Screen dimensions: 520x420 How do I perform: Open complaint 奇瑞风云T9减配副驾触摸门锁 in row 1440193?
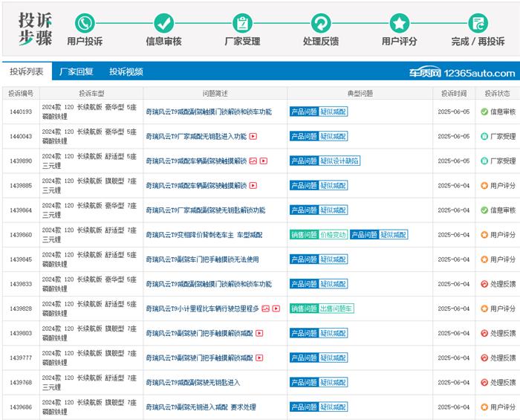coord(209,112)
